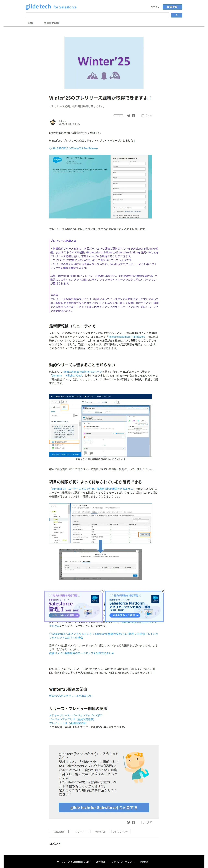Click the bottom heart like icon
This screenshot has height=868, width=208.
[x=147, y=822]
